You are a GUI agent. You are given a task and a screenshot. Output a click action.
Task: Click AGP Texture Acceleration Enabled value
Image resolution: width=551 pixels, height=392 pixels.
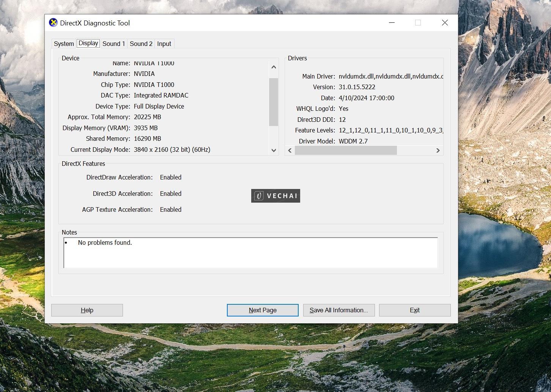[171, 209]
